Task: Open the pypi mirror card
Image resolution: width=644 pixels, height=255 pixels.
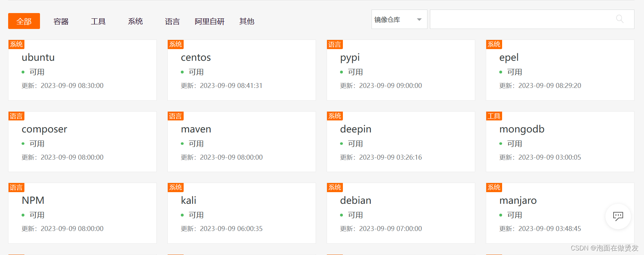Action: point(401,70)
